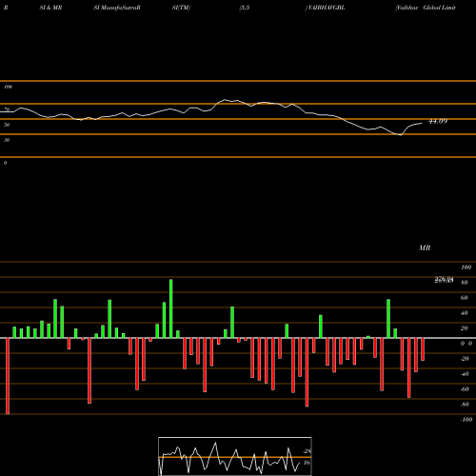Click the 'SI(TM)' header label
Image resolution: width=476 pixels, height=476 pixels.
pyautogui.click(x=181, y=8)
